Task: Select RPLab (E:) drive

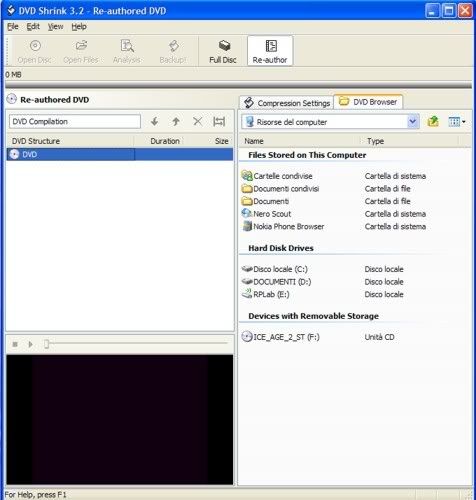Action: (266, 295)
